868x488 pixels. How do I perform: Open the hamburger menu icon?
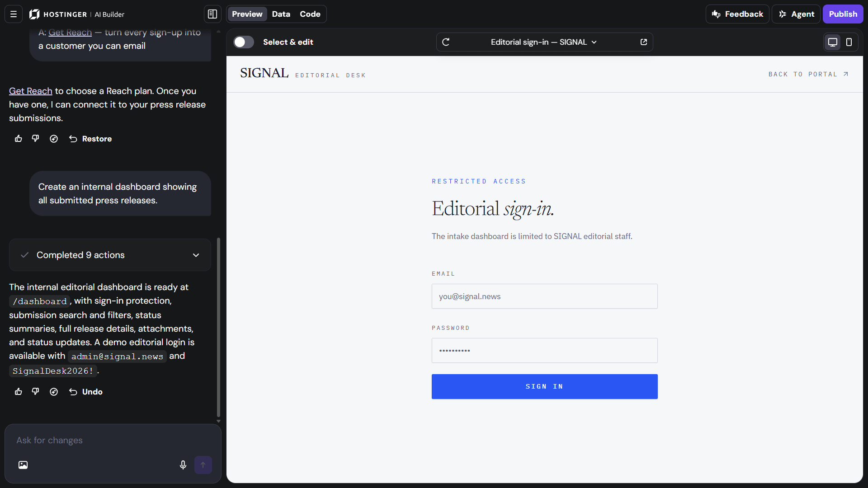coord(14,14)
